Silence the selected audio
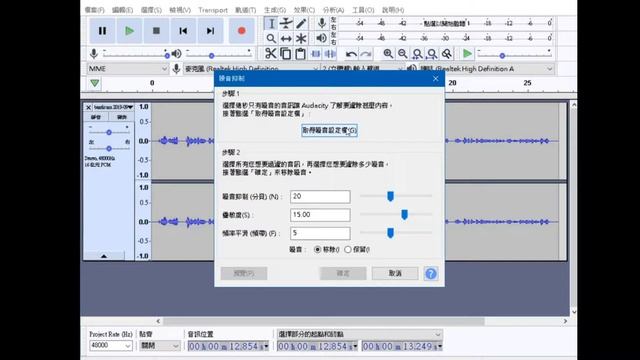 point(330,53)
